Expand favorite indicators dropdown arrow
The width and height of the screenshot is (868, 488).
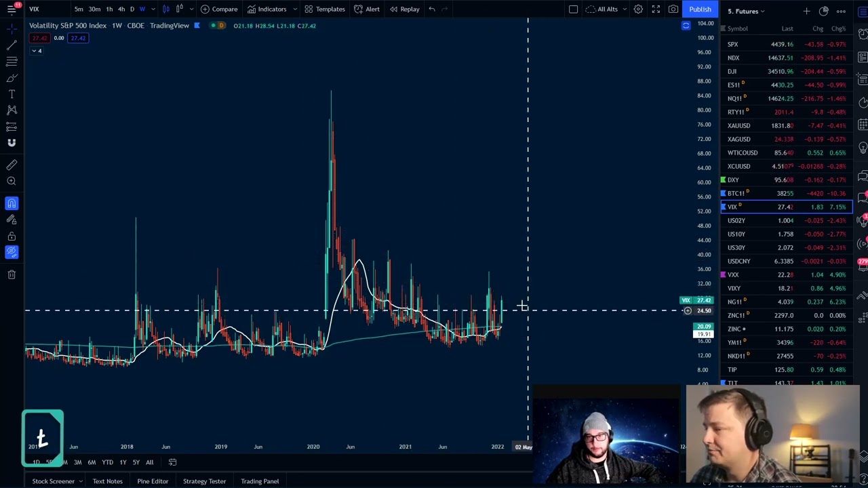coord(294,9)
